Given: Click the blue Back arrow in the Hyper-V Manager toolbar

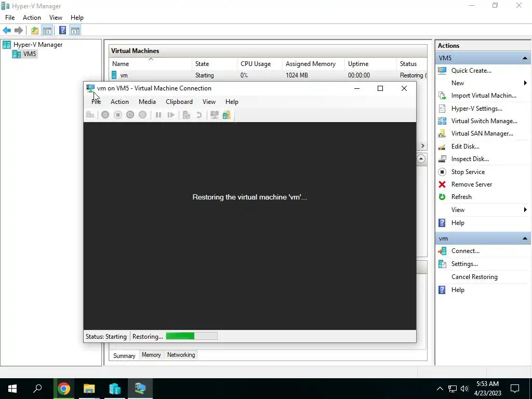Looking at the screenshot, I should [7, 31].
